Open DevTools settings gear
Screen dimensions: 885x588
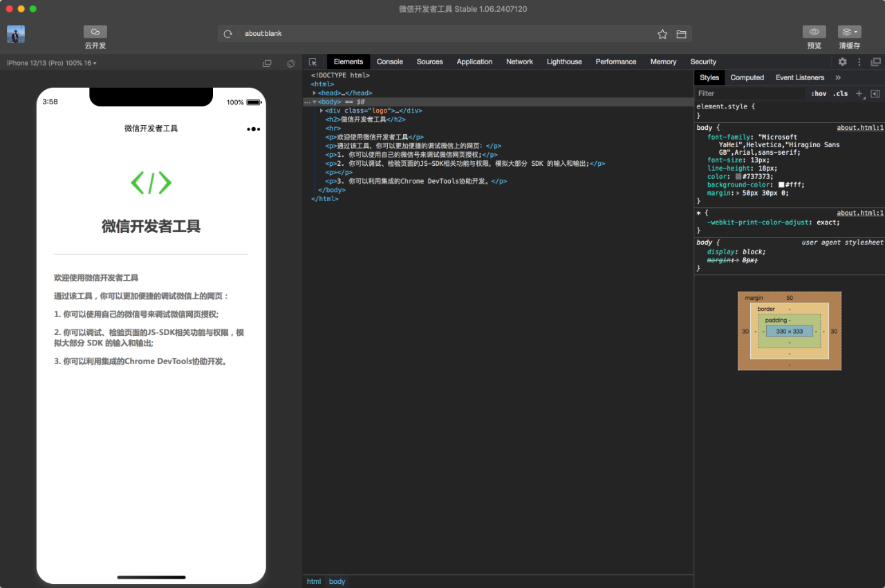843,62
